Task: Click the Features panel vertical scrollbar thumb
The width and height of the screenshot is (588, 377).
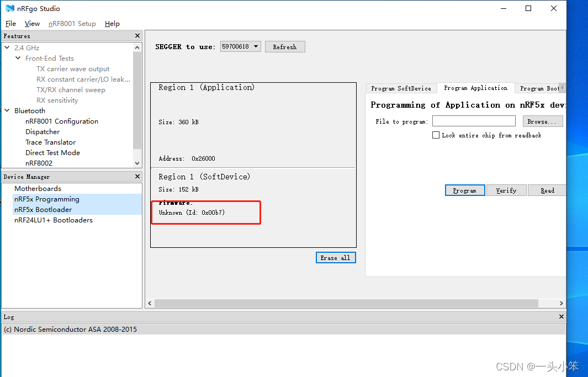Action: pyautogui.click(x=137, y=100)
